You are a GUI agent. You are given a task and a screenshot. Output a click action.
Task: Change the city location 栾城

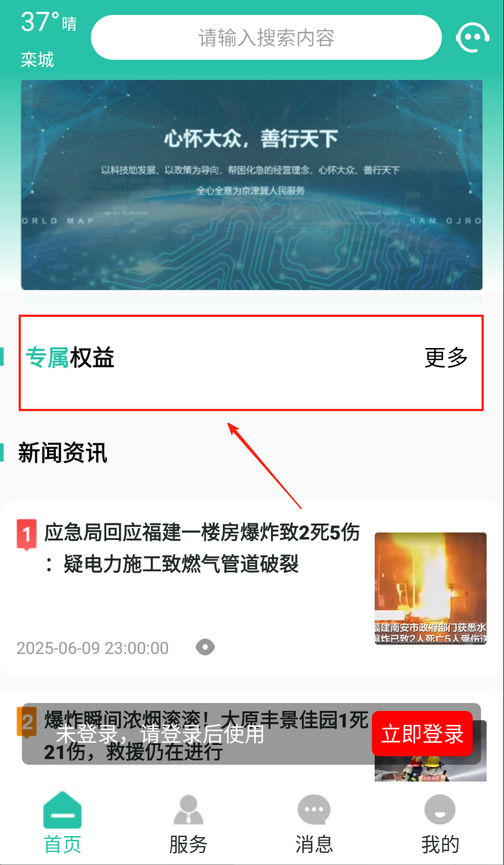37,59
